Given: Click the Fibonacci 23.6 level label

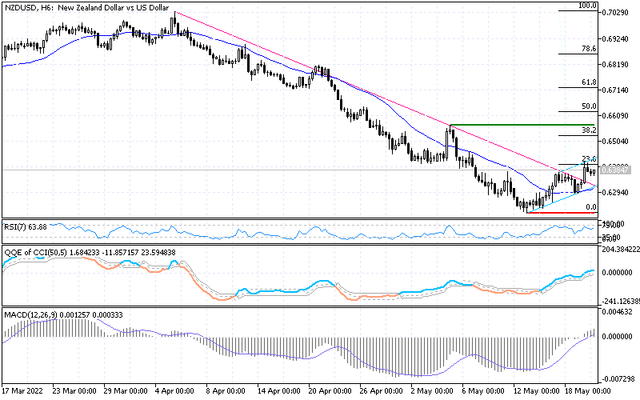Looking at the screenshot, I should click(589, 159).
